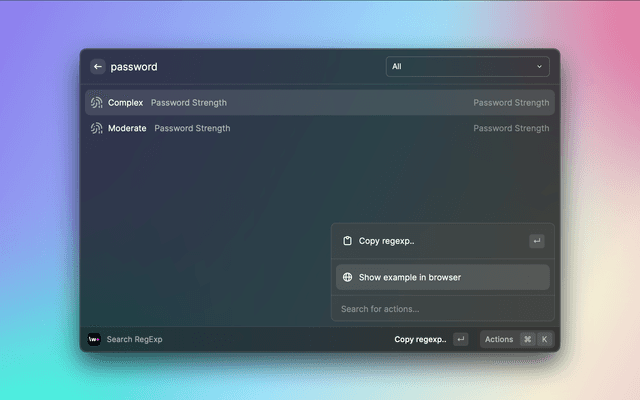
Task: Open the All category dropdown
Action: tap(467, 67)
